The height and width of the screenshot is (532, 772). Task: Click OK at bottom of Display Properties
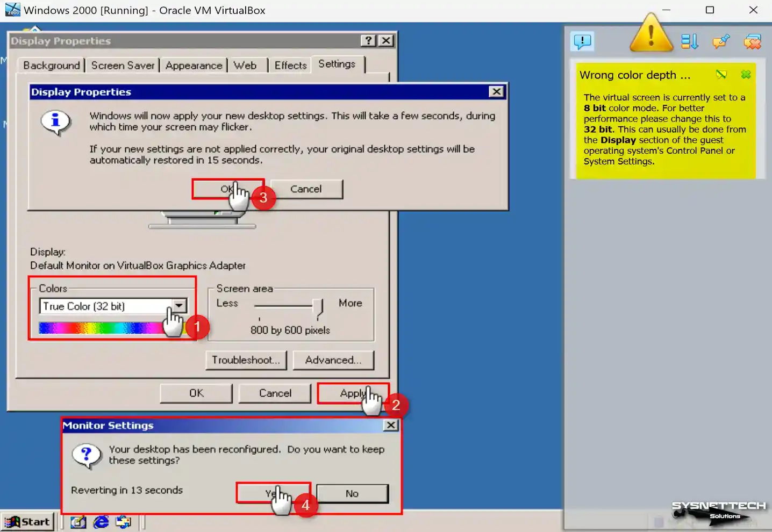click(x=196, y=393)
